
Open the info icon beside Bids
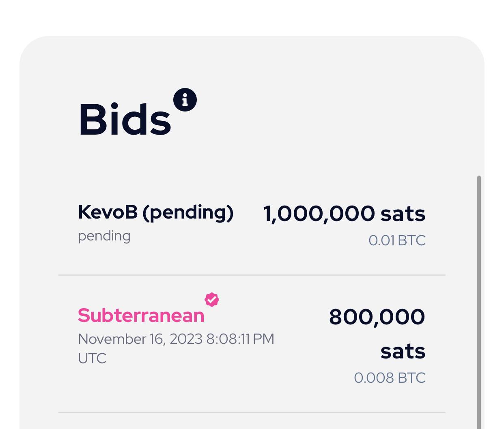[185, 100]
